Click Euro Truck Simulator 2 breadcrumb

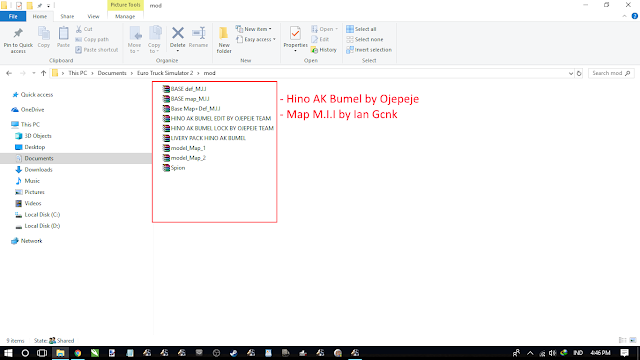[x=165, y=73]
